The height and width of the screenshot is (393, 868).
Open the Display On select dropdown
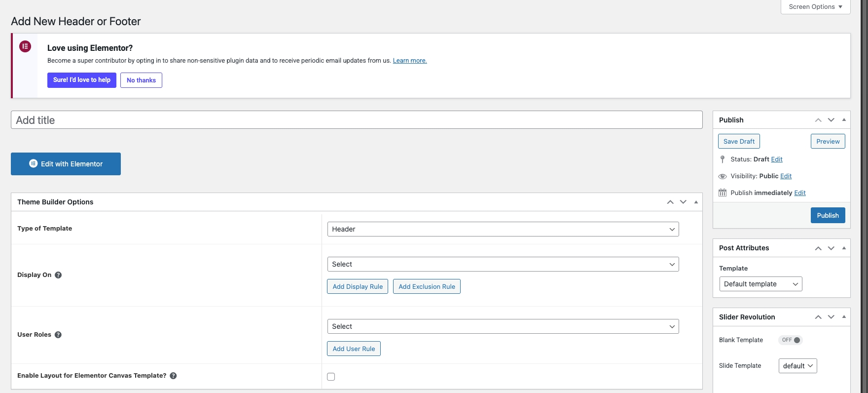click(x=503, y=264)
